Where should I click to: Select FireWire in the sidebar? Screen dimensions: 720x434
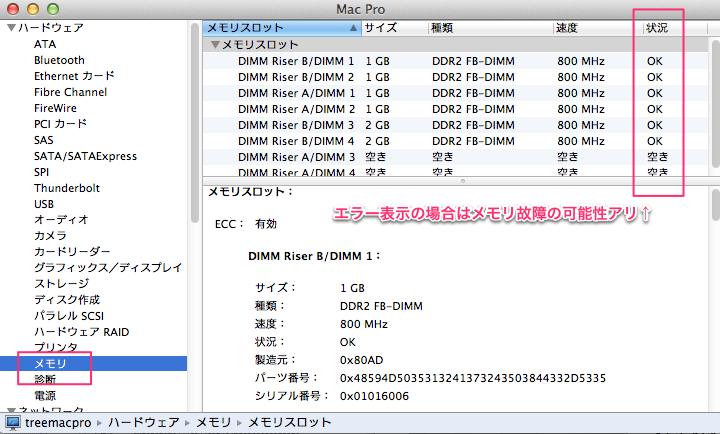pyautogui.click(x=55, y=108)
